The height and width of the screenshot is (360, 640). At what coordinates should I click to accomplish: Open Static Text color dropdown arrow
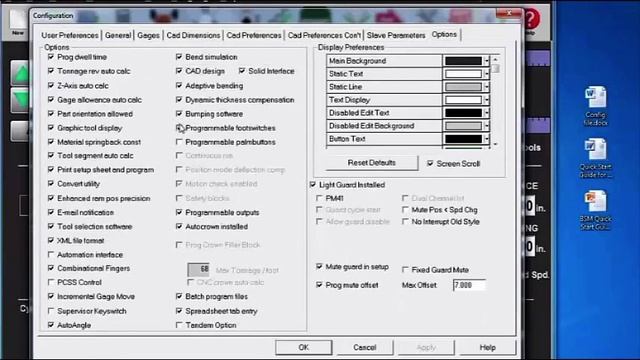pos(487,74)
